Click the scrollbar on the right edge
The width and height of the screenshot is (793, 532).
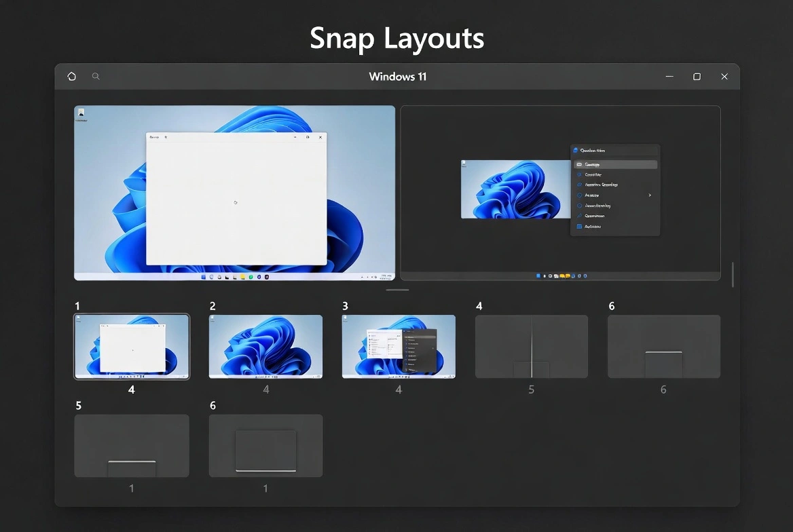tap(733, 273)
